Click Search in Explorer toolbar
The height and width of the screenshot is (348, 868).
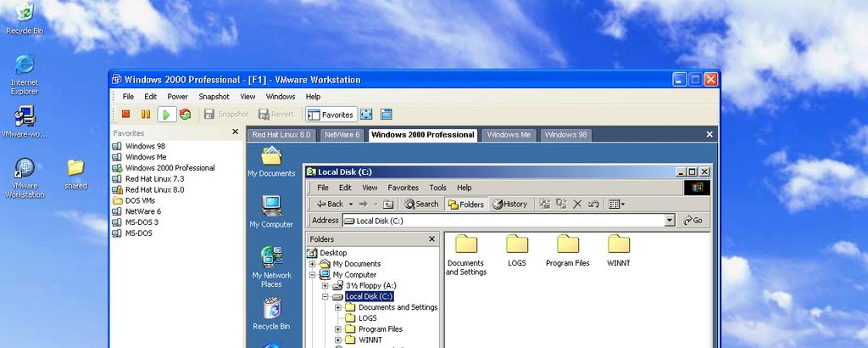tap(421, 204)
